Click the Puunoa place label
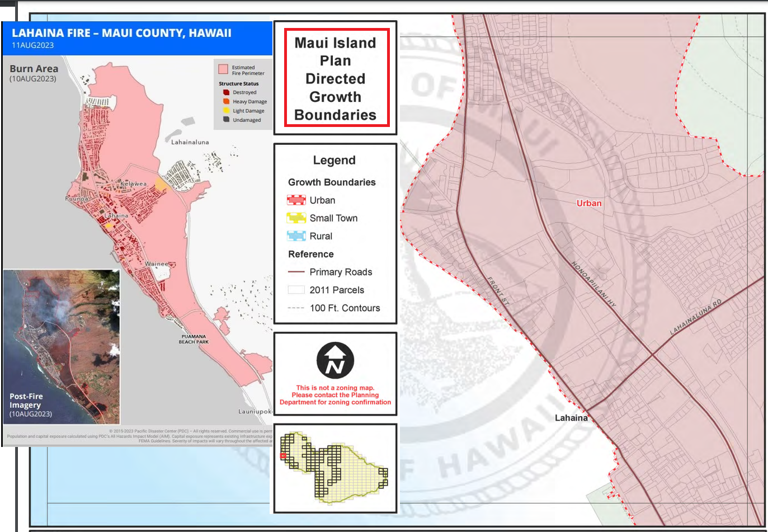This screenshot has height=532, width=768. pyautogui.click(x=77, y=199)
